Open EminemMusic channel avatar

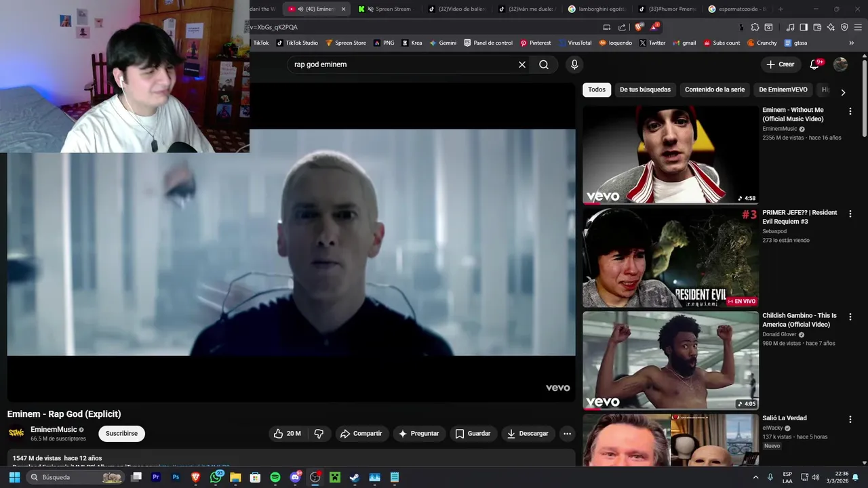pos(16,433)
